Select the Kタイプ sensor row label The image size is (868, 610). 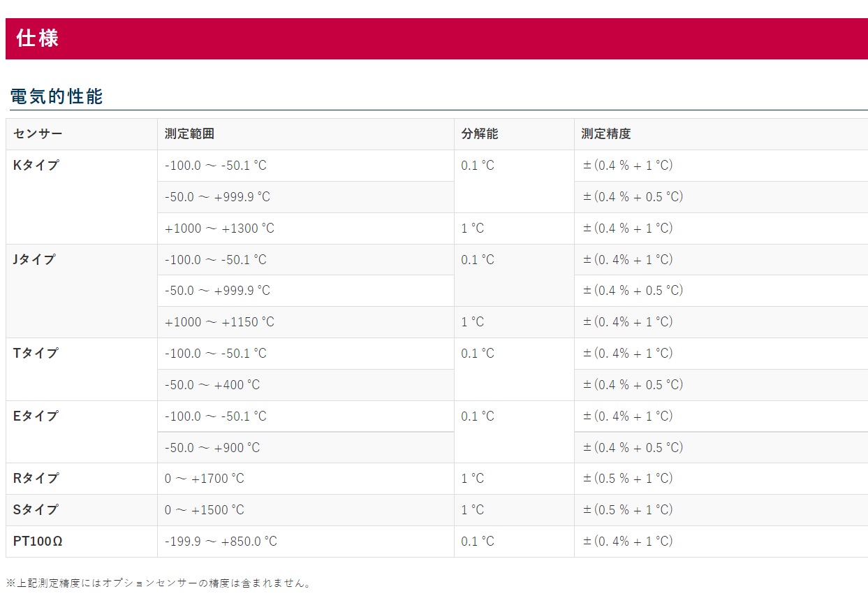(36, 166)
